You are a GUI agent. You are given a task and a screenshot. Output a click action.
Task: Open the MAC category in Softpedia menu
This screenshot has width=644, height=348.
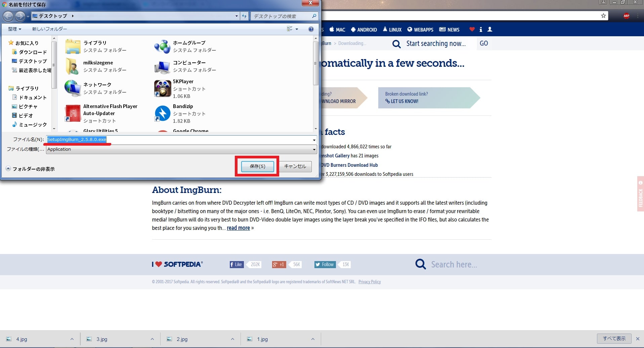(x=337, y=30)
